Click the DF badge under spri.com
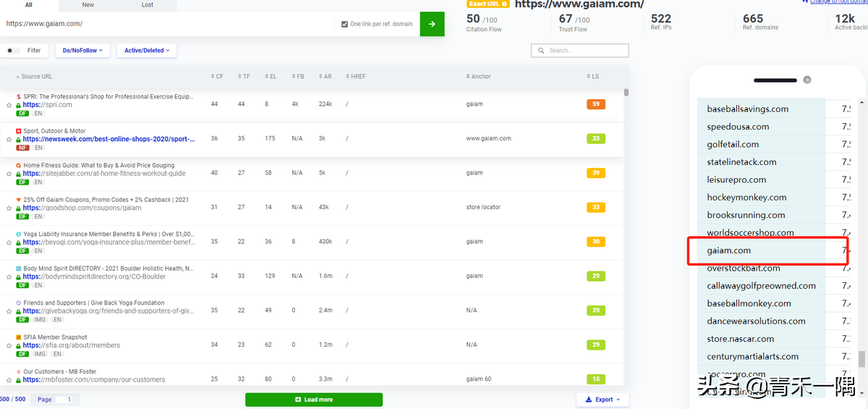The width and height of the screenshot is (868, 409). point(22,114)
